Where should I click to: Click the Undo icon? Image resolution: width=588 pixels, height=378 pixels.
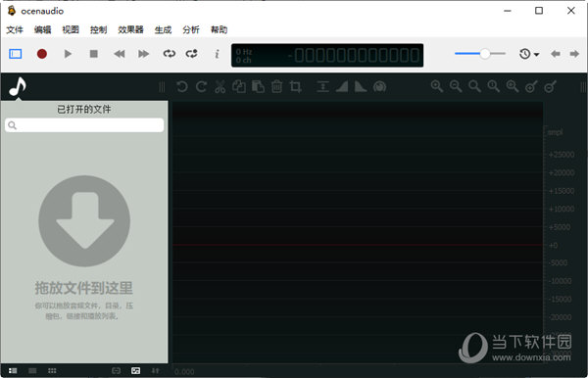tap(182, 87)
